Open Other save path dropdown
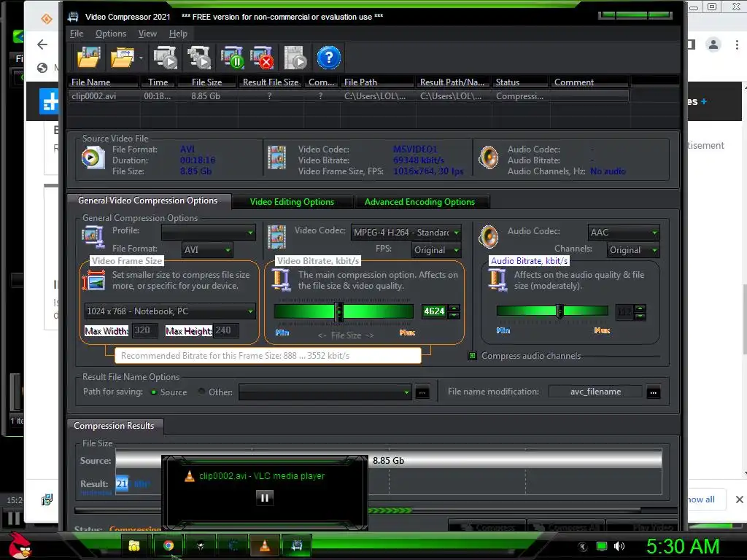The image size is (747, 560). [325, 392]
